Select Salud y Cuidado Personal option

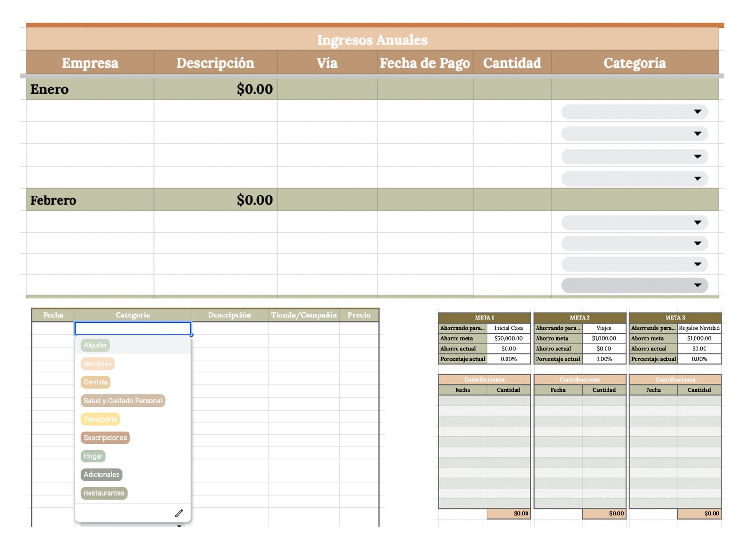point(123,401)
